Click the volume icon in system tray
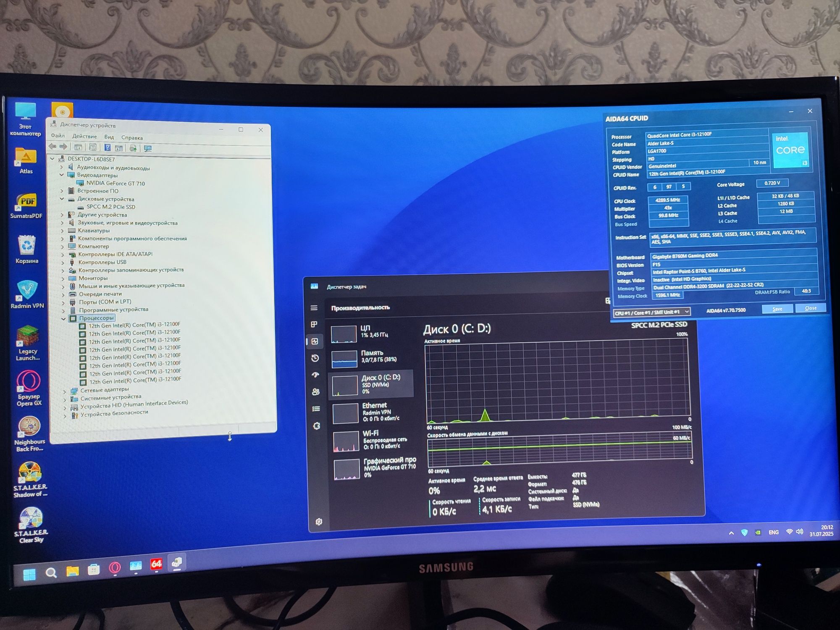Image resolution: width=840 pixels, height=630 pixels. 800,532
